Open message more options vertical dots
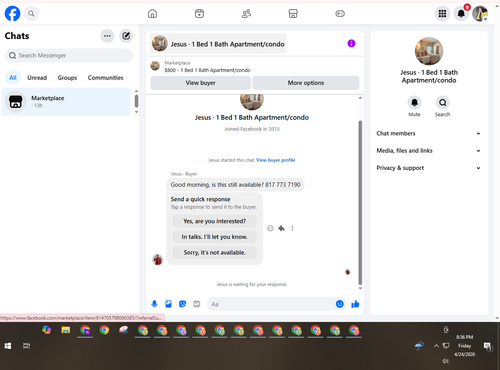Viewport: 500px width, 370px height. point(292,228)
